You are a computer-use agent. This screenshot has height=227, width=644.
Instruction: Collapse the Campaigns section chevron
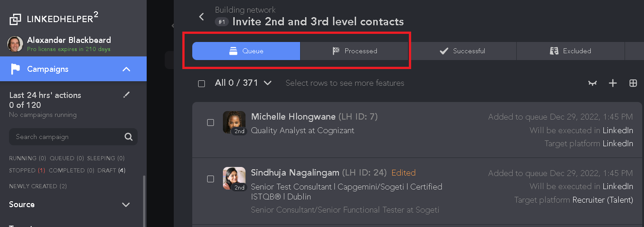pyautogui.click(x=126, y=69)
